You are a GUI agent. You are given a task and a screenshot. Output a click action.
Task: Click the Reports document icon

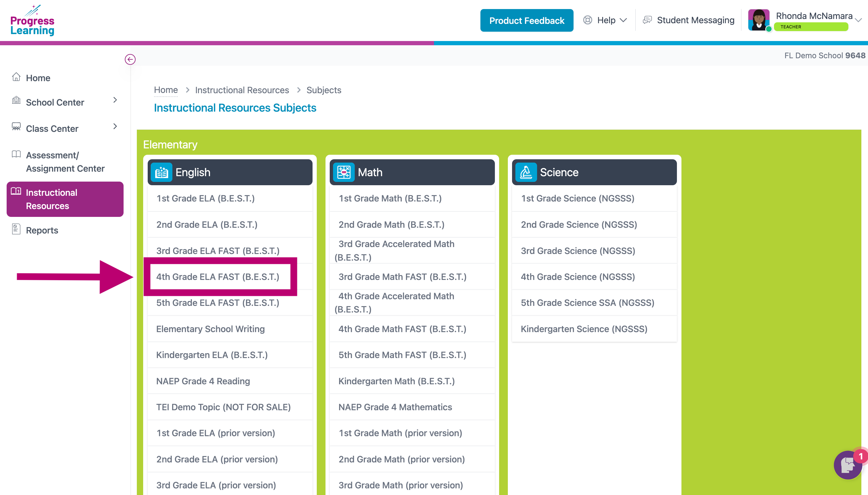pos(16,229)
